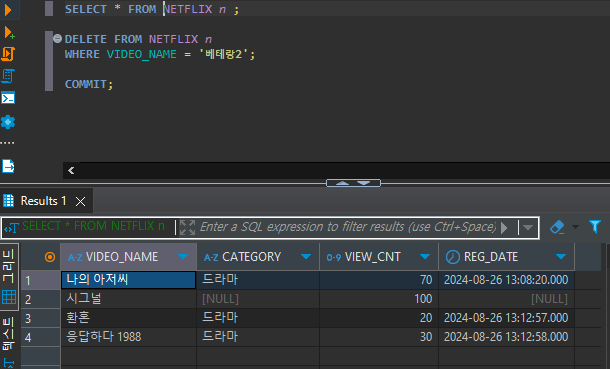
Task: Click the SELECT * FROM NETFLIX n query label
Action: coord(93,226)
